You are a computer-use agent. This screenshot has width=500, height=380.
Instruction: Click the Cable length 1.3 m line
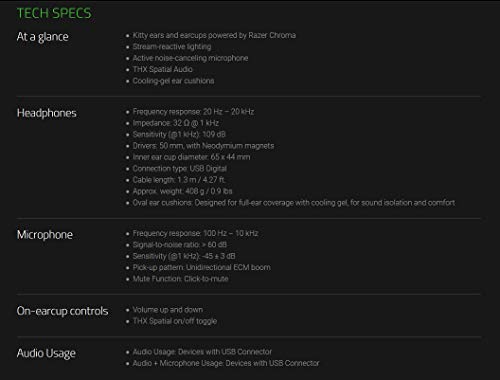[179, 180]
